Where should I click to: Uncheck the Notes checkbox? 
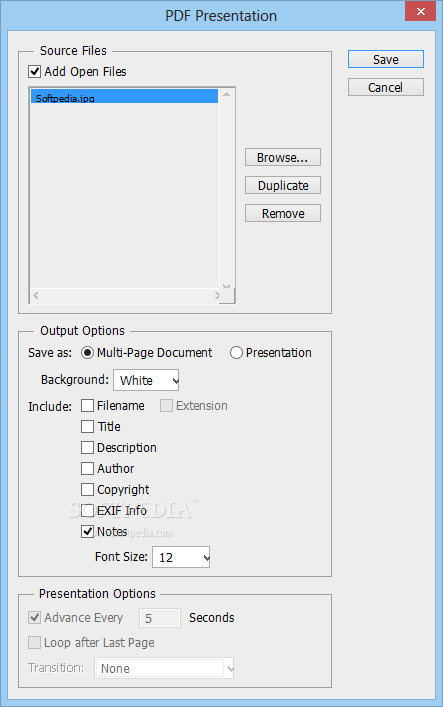click(88, 532)
